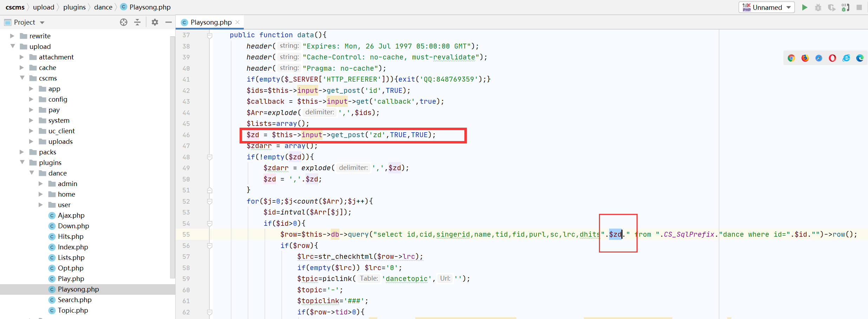
Task: Select Ajax.php in the Project tree
Action: 71,215
